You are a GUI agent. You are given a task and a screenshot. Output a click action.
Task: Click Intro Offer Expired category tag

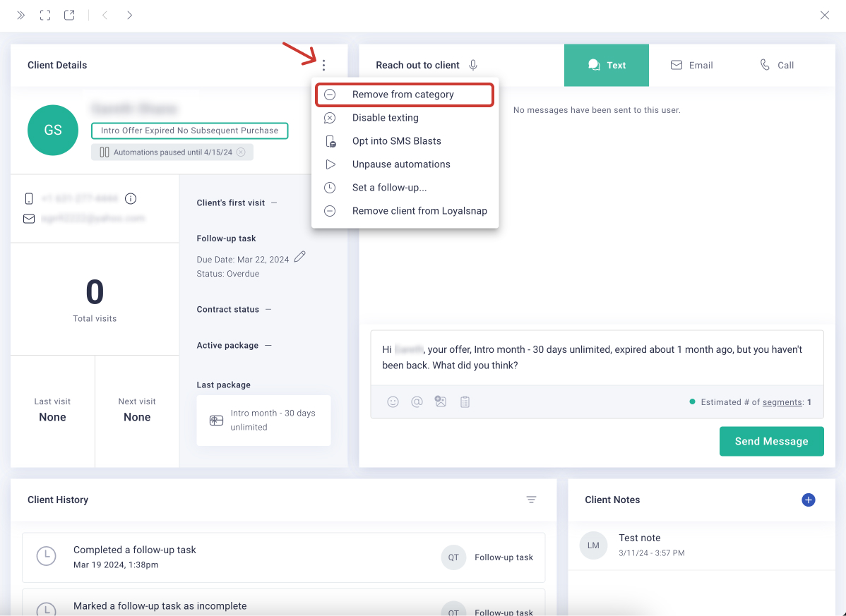tap(189, 131)
